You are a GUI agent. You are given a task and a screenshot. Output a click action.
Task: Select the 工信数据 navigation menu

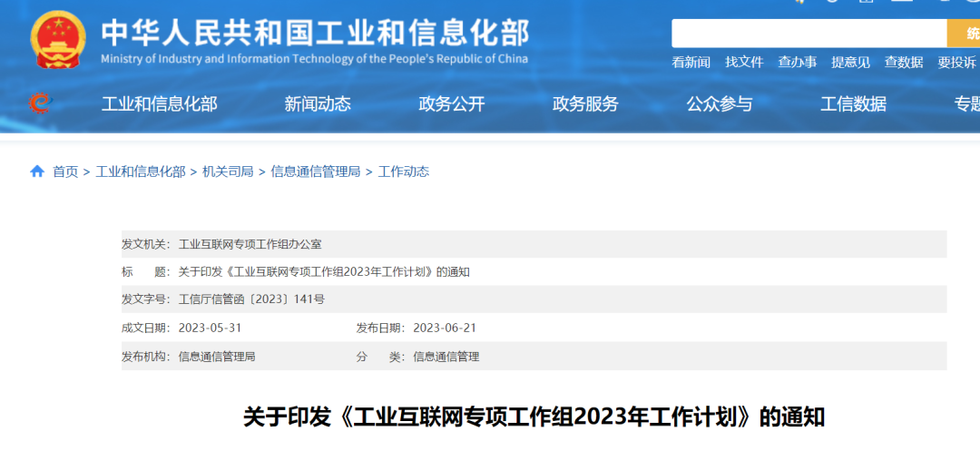click(x=853, y=104)
